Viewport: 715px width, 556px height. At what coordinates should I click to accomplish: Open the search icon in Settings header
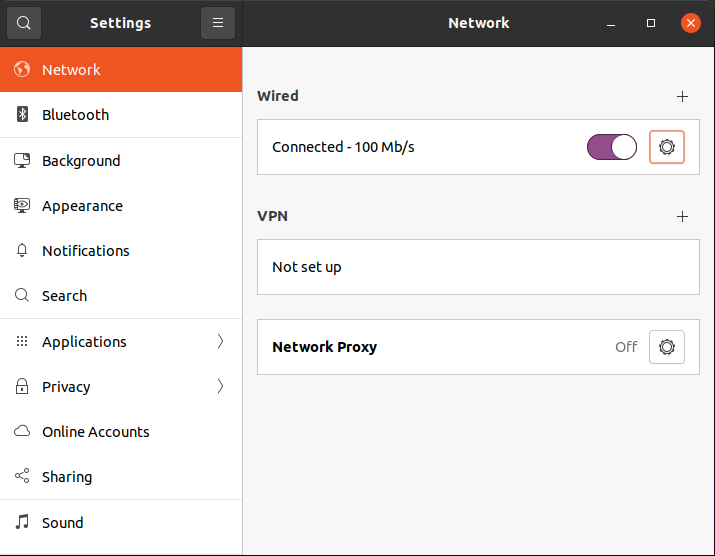pyautogui.click(x=24, y=23)
